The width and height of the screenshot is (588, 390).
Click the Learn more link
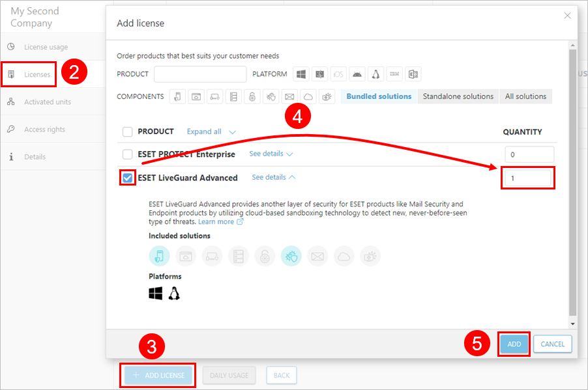216,221
